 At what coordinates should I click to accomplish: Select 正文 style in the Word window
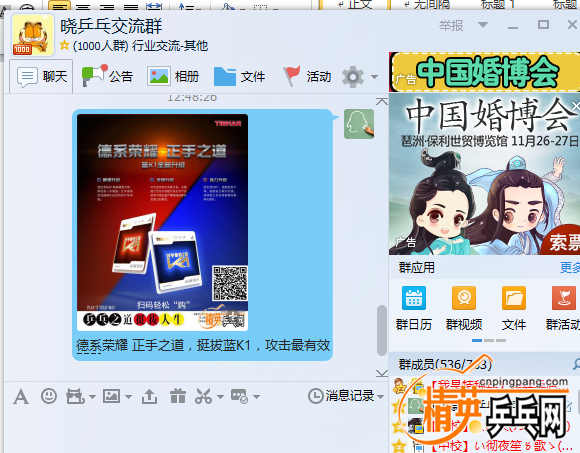pyautogui.click(x=354, y=4)
